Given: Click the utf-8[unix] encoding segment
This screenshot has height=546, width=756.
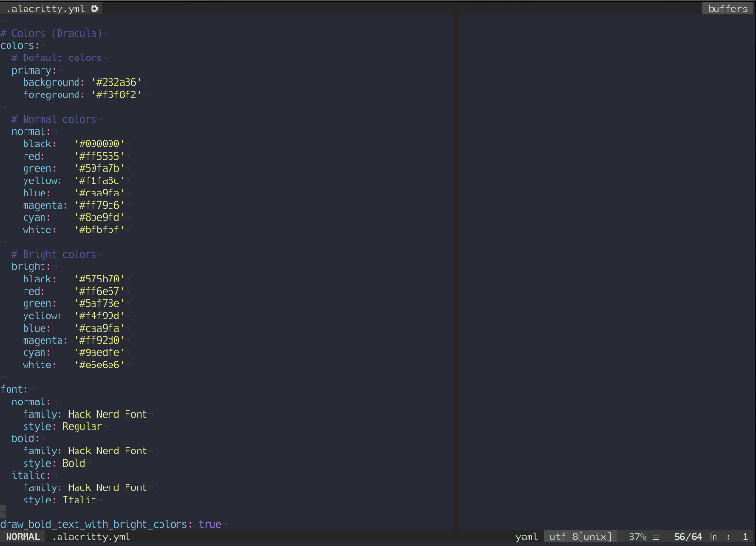Looking at the screenshot, I should (x=580, y=537).
